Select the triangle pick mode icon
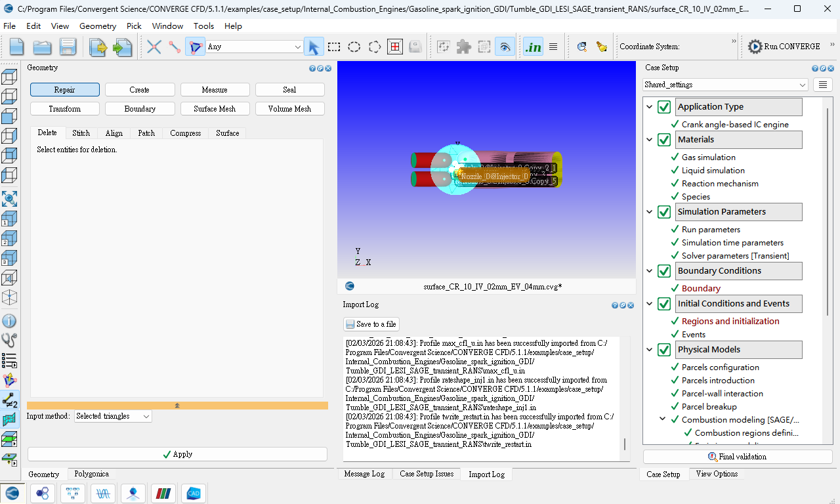840x504 pixels. 195,47
